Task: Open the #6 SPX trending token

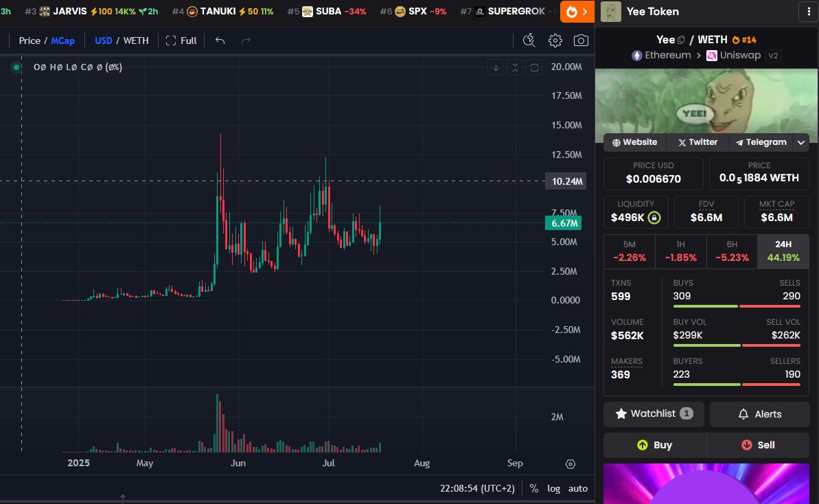Action: click(413, 12)
